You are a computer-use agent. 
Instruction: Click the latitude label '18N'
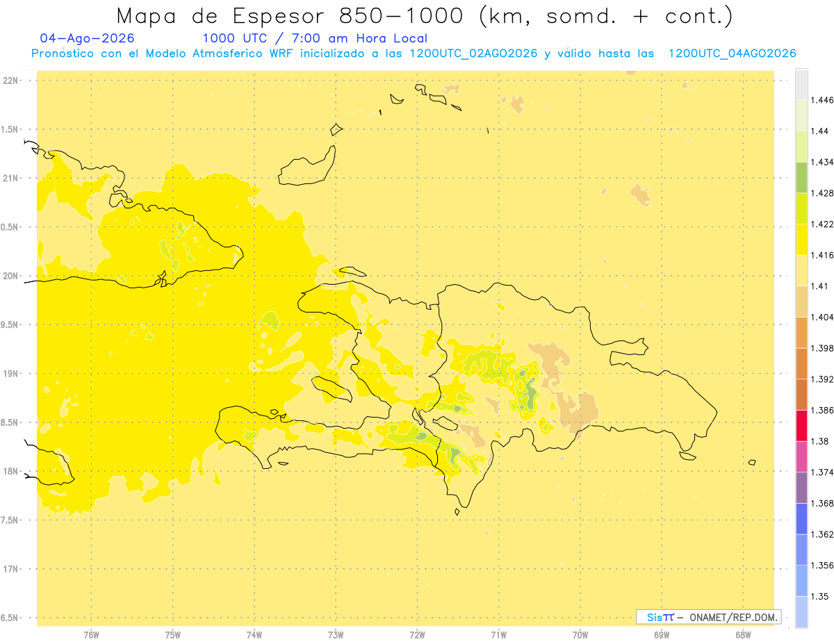pyautogui.click(x=10, y=472)
